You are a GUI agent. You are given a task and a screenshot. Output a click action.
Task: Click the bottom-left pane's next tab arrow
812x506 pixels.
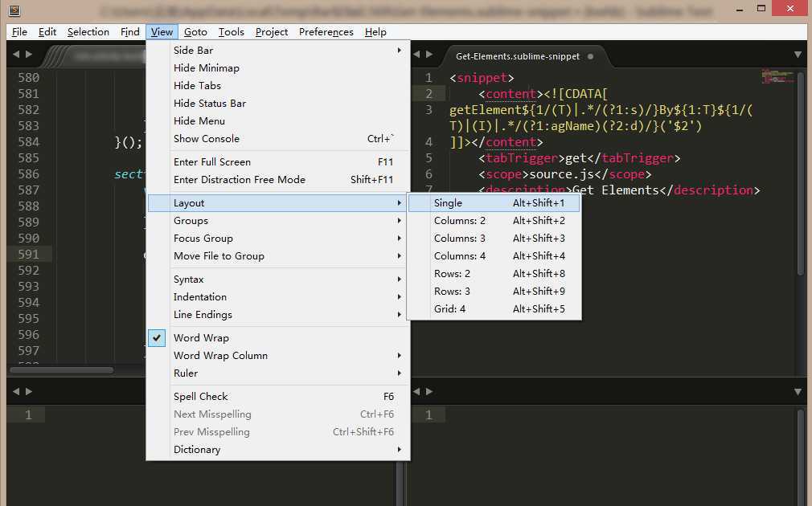point(29,391)
